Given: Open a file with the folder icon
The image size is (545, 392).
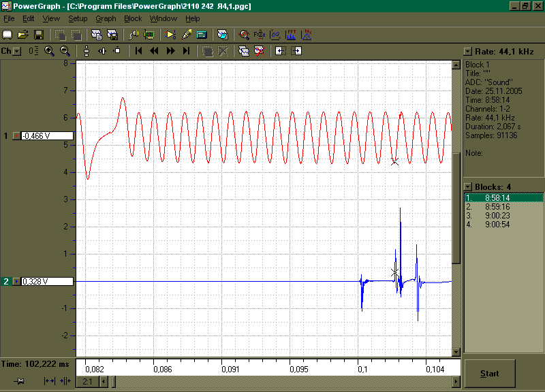Looking at the screenshot, I should (23, 35).
